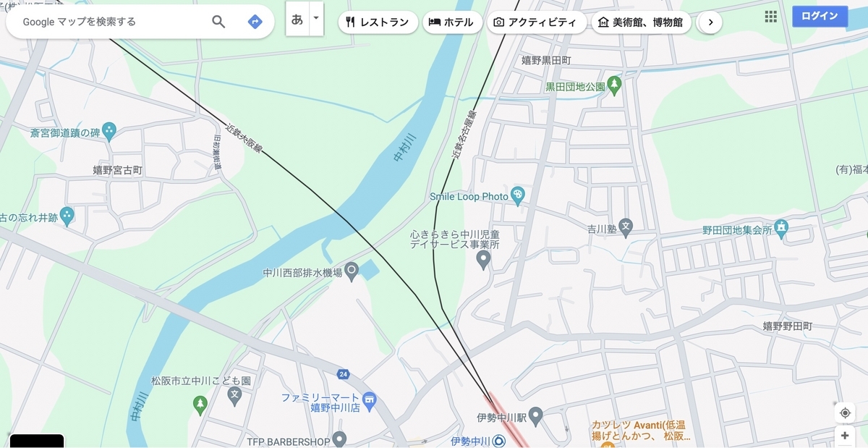Open the input method dropdown arrow
This screenshot has height=448, width=868.
316,19
